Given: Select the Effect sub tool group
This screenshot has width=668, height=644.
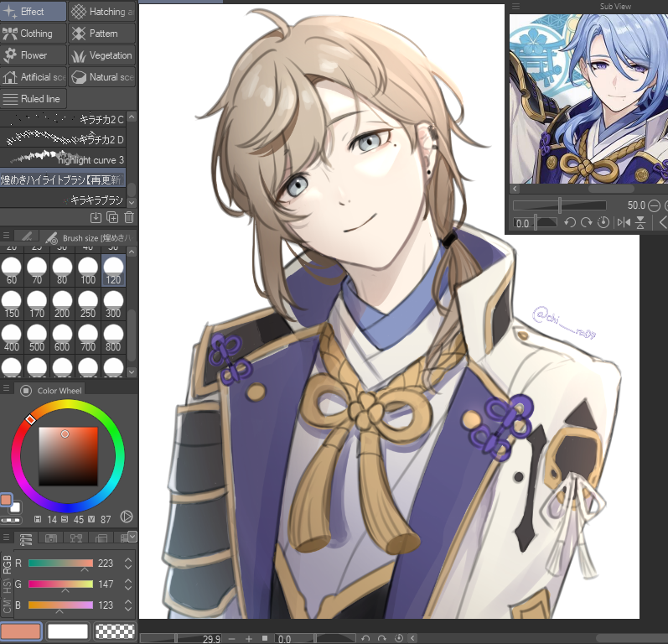Looking at the screenshot, I should (x=34, y=12).
